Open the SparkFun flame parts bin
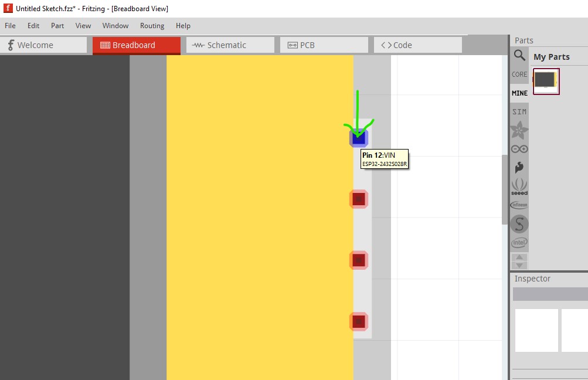Viewport: 588px width, 380px height. (x=519, y=168)
